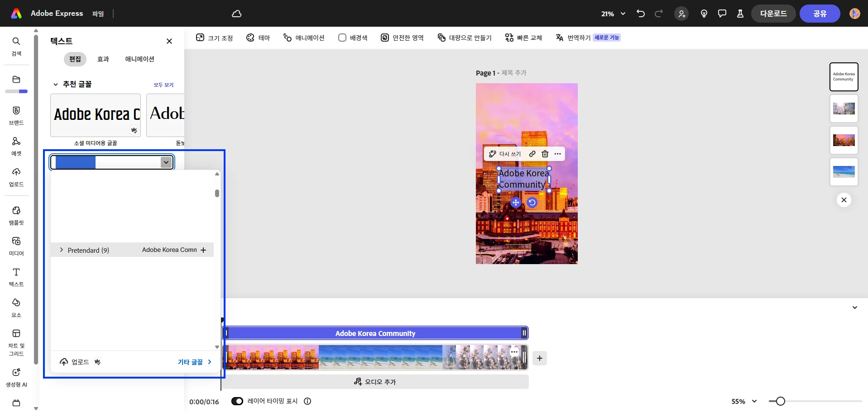The width and height of the screenshot is (868, 412).
Task: Select the first page thumbnail with text
Action: pos(844,77)
